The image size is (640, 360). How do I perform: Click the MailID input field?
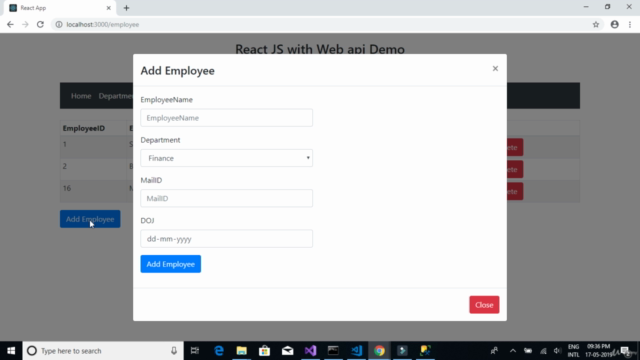[227, 198]
